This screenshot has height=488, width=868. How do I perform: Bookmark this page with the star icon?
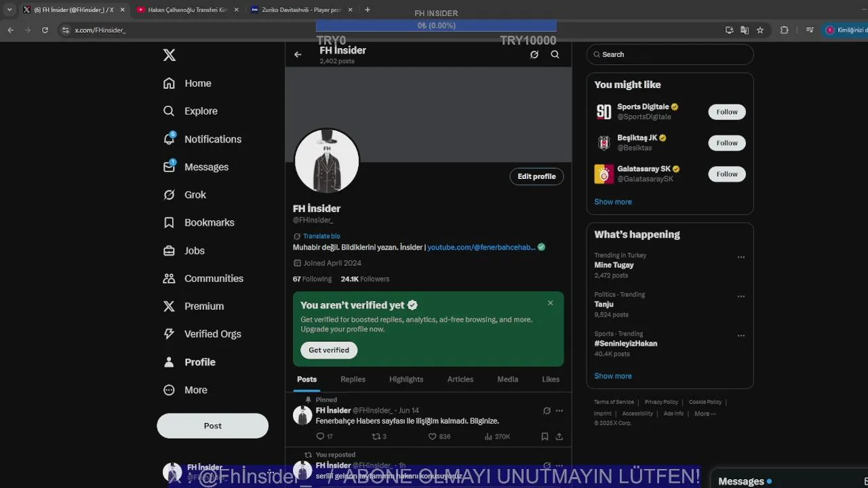tap(760, 30)
